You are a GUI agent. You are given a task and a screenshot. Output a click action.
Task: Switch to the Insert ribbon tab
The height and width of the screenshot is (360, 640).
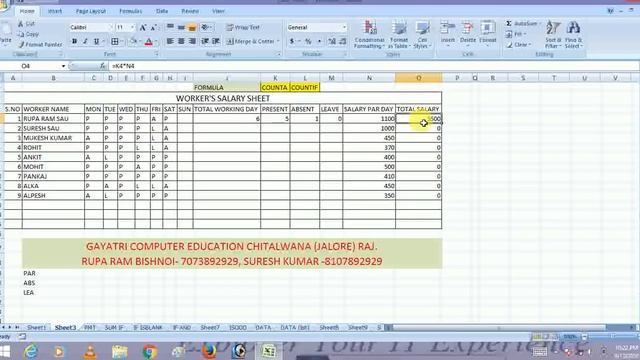[x=55, y=11]
